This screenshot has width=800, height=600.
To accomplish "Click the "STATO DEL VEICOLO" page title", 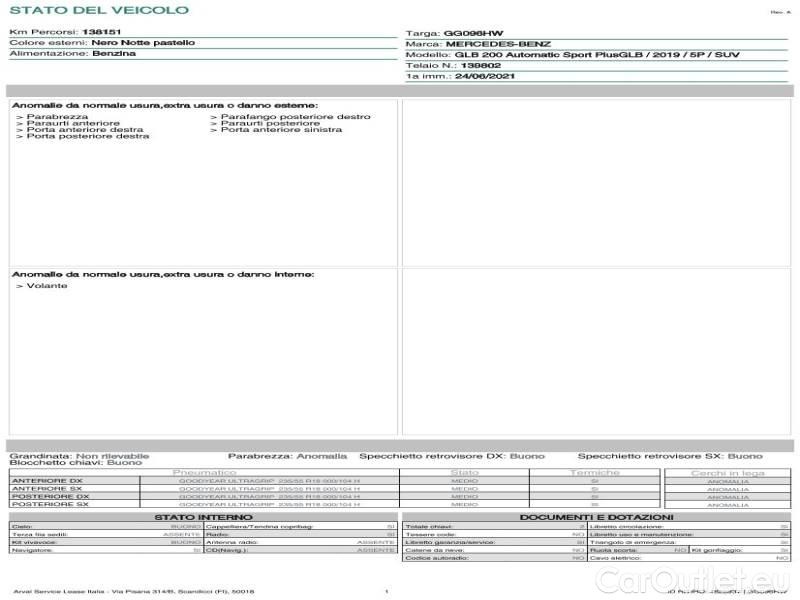I will (99, 10).
